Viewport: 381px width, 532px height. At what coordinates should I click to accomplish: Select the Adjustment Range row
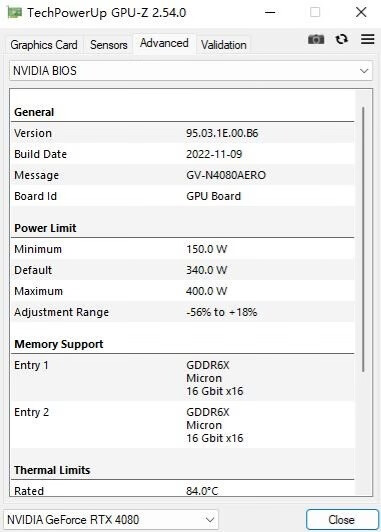(x=183, y=312)
